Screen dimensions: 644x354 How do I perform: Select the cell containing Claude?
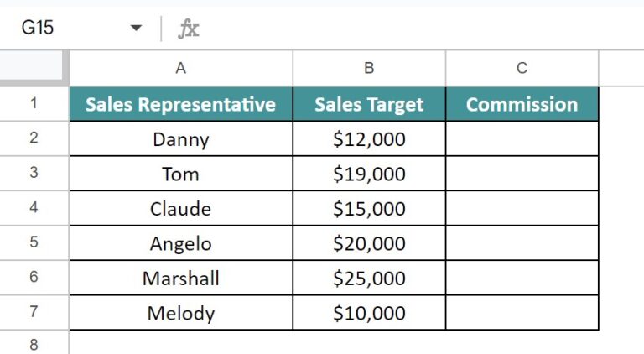(181, 208)
